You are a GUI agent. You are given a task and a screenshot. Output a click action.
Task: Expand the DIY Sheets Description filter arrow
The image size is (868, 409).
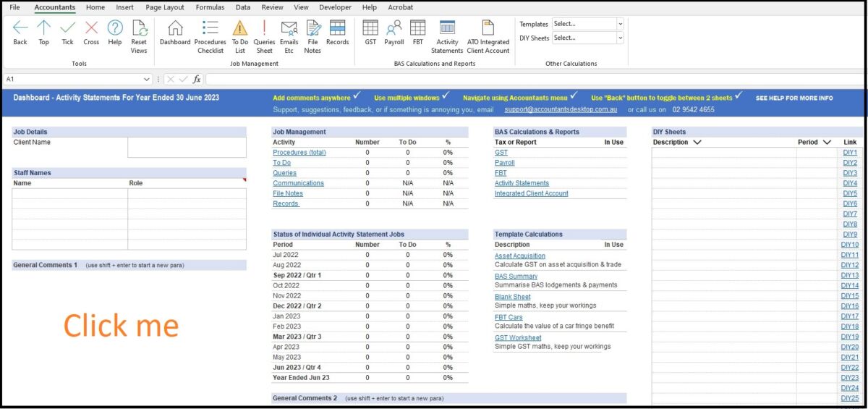697,143
